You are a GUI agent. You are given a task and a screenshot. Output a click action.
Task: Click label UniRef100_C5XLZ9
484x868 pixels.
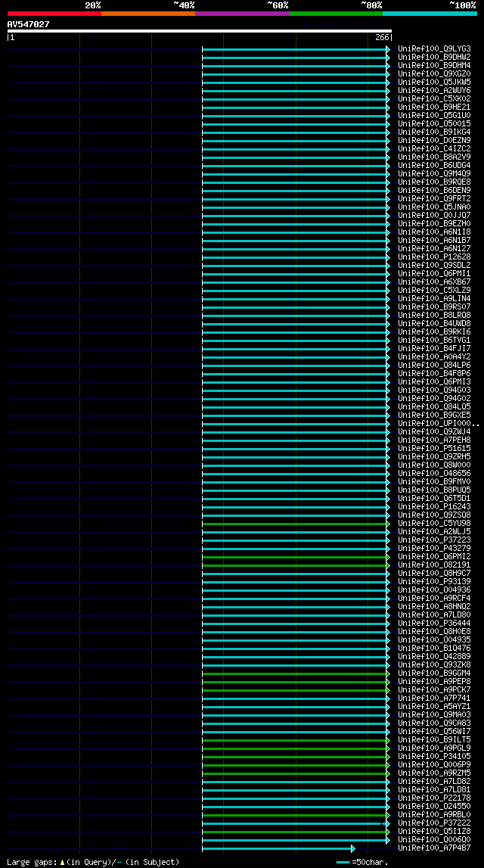pyautogui.click(x=434, y=290)
